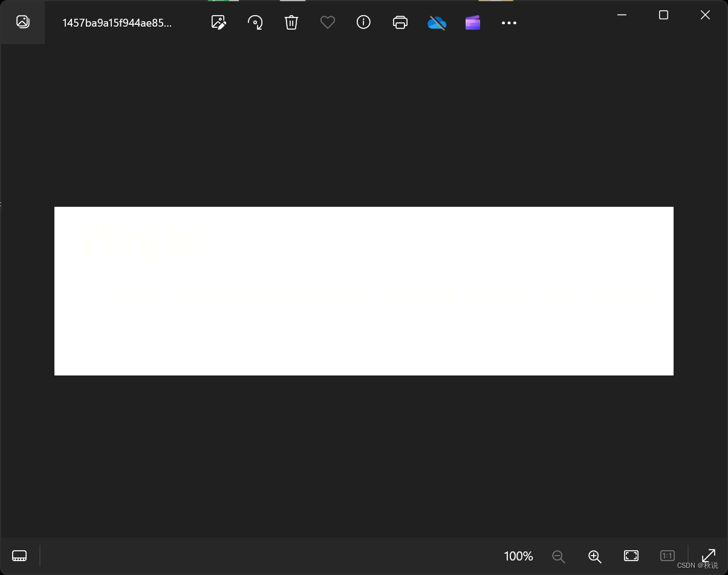Toggle the filmstrip icon in the bottom bar
This screenshot has height=575, width=728.
(19, 556)
